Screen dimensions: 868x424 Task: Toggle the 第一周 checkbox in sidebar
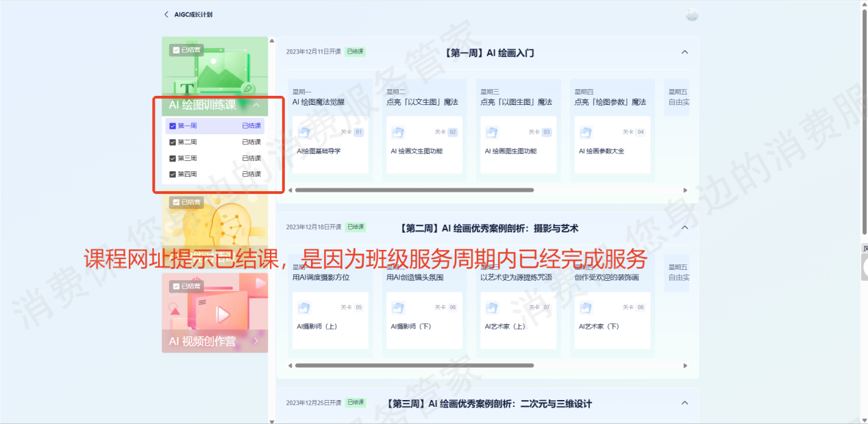173,126
